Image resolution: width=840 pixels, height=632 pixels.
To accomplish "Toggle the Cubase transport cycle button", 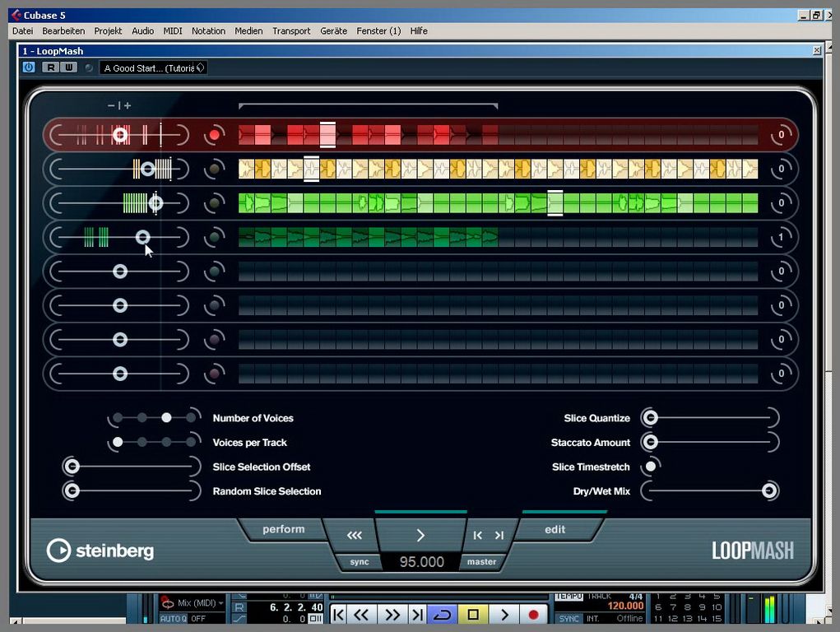I will tap(442, 615).
